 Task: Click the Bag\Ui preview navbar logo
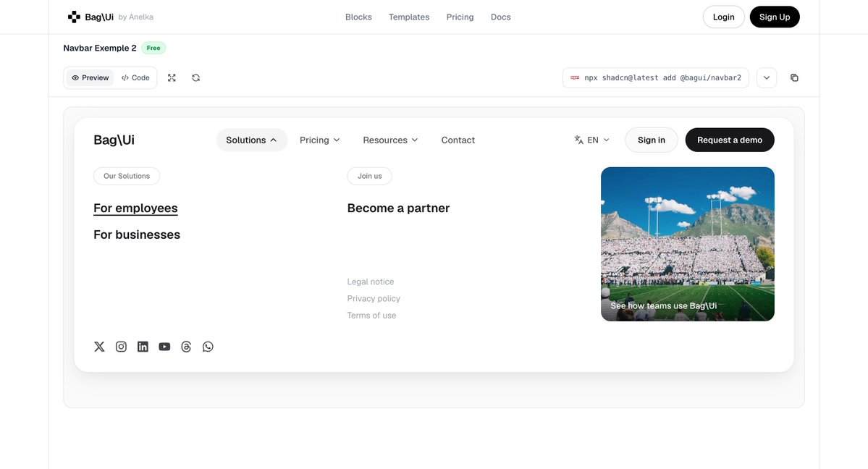[114, 140]
